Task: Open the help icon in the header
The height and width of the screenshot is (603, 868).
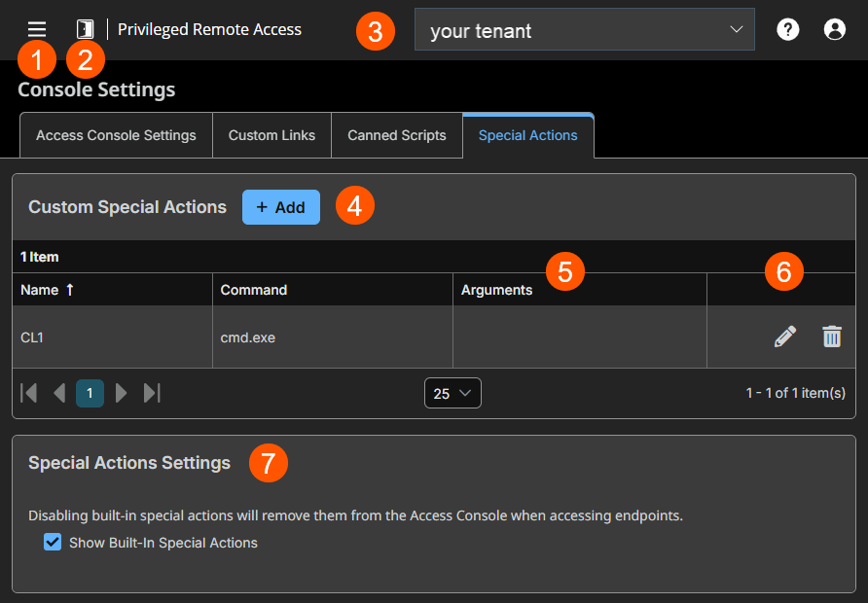Action: (x=787, y=29)
